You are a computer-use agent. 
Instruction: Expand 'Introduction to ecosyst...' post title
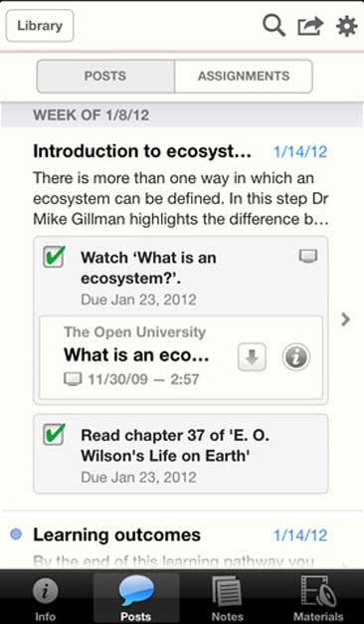tap(142, 151)
